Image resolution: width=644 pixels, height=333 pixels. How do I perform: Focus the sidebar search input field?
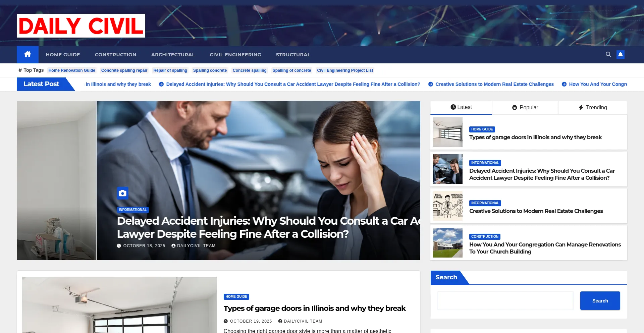pos(505,301)
